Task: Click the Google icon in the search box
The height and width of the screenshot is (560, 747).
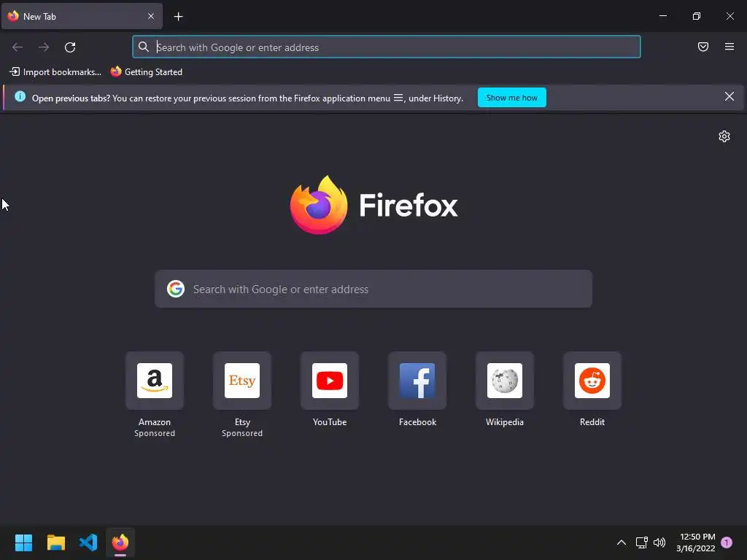Action: click(176, 289)
